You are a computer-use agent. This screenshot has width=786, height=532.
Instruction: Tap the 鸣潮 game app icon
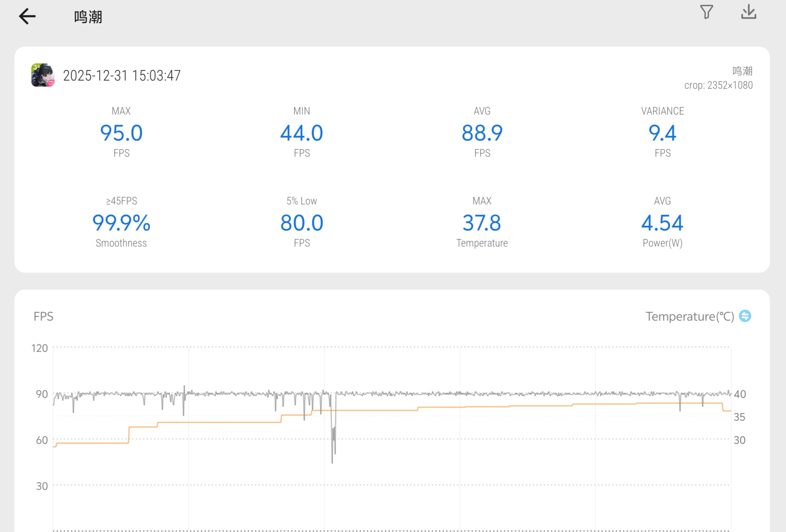coord(43,75)
